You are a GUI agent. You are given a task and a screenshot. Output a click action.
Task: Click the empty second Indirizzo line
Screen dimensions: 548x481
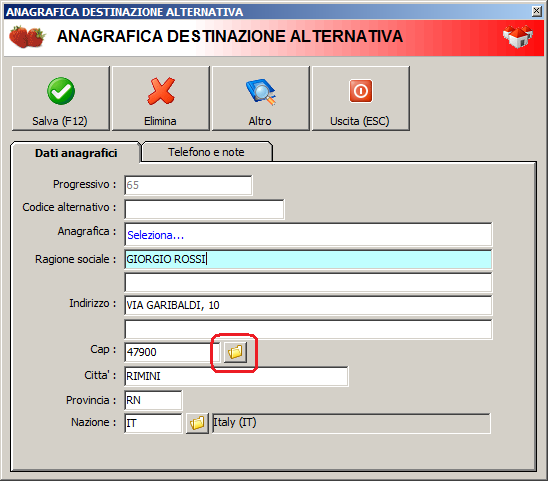[x=308, y=329]
